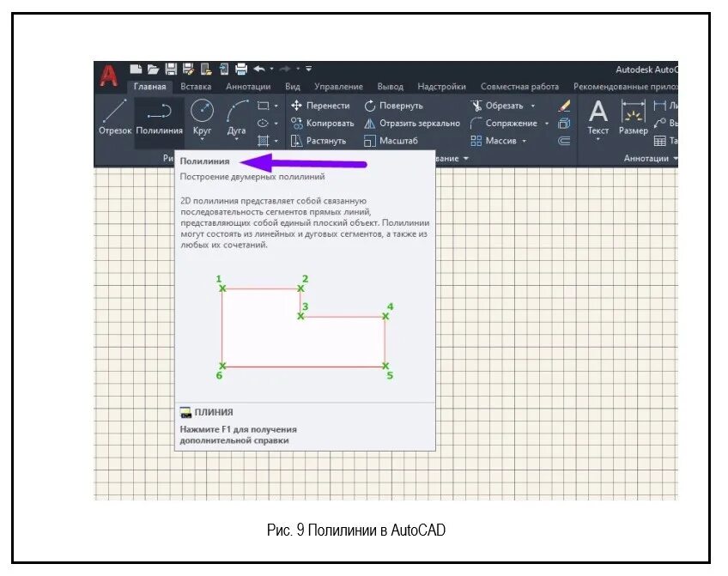The image size is (728, 576).
Task: Open the Рекомендованные приложения ribbon tab
Action: click(625, 87)
